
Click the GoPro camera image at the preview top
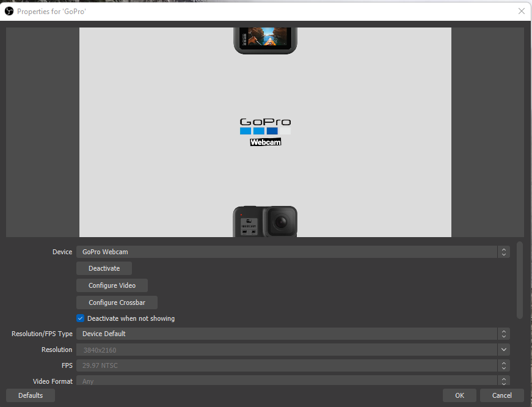(x=265, y=40)
